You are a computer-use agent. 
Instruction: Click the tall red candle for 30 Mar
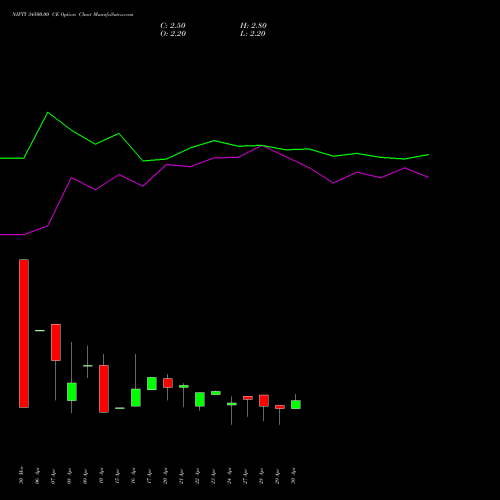[x=24, y=333]
